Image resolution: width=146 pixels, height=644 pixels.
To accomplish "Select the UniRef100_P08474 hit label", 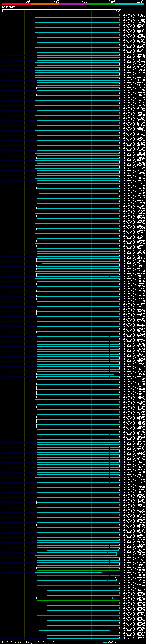I will [x=134, y=289].
